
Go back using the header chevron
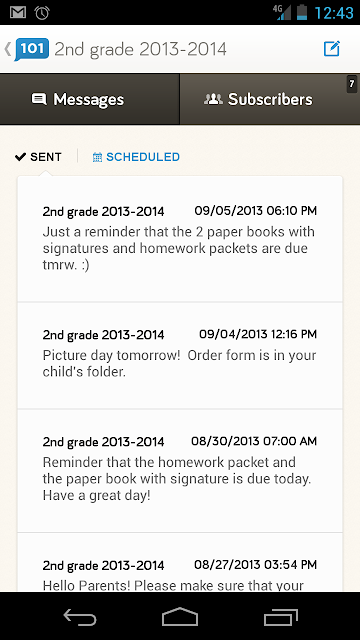pos(7,49)
